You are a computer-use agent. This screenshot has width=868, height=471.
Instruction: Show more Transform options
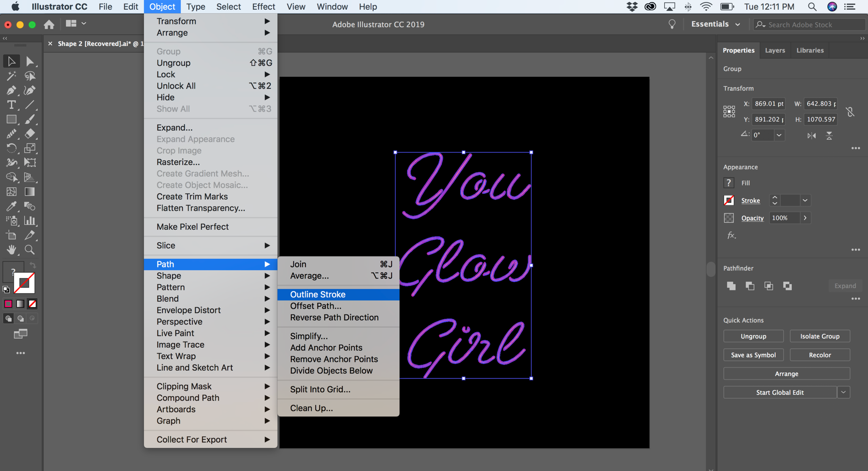tap(856, 148)
